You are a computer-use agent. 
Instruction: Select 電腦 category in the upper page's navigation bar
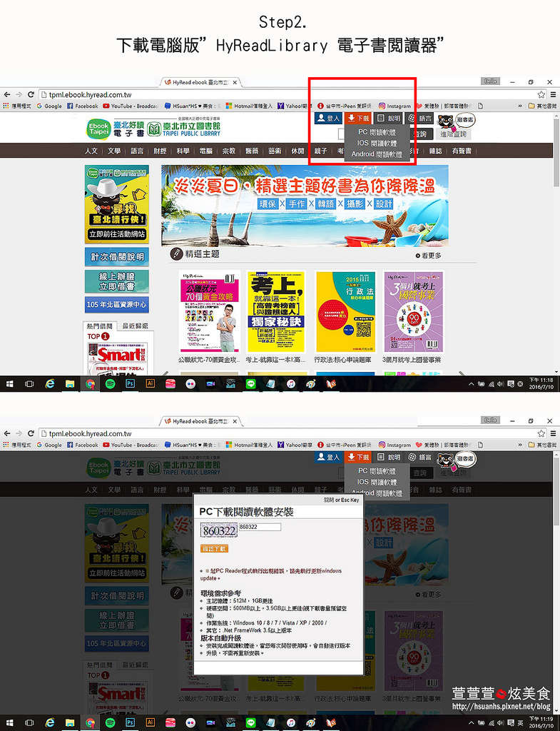205,151
